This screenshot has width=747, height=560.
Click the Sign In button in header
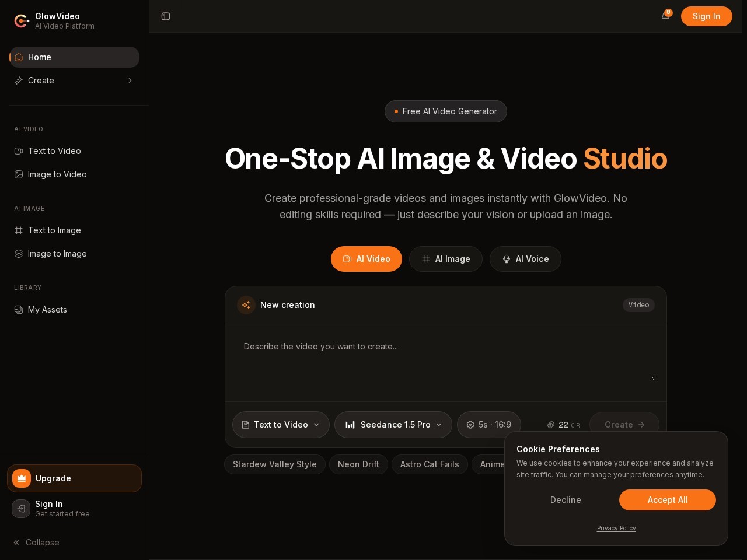pyautogui.click(x=706, y=16)
